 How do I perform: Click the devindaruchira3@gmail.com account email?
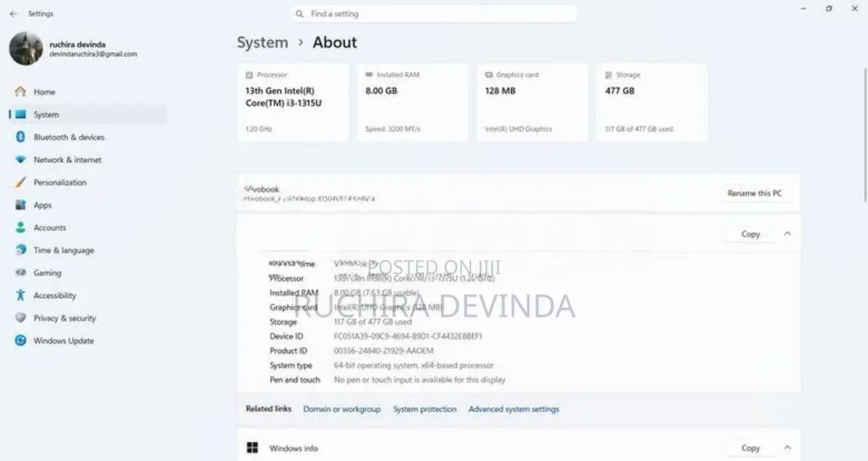tap(93, 54)
